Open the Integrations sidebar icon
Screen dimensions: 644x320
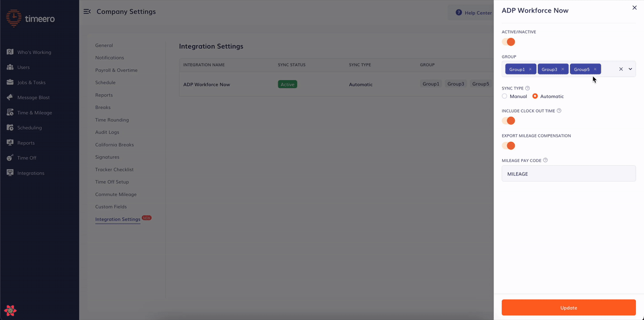(x=10, y=173)
